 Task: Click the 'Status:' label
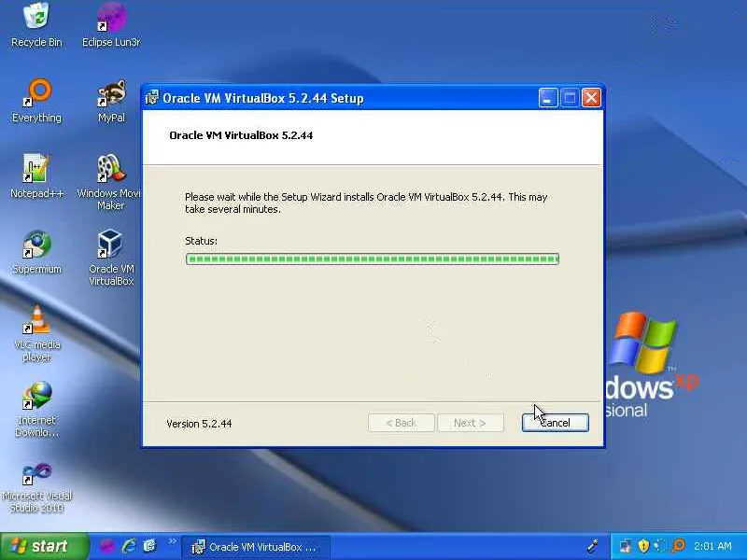201,241
